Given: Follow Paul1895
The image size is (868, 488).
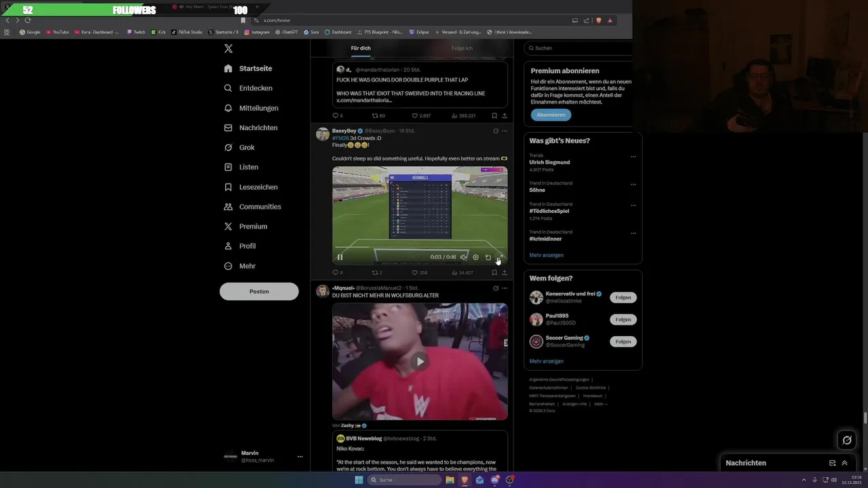Looking at the screenshot, I should pyautogui.click(x=623, y=319).
